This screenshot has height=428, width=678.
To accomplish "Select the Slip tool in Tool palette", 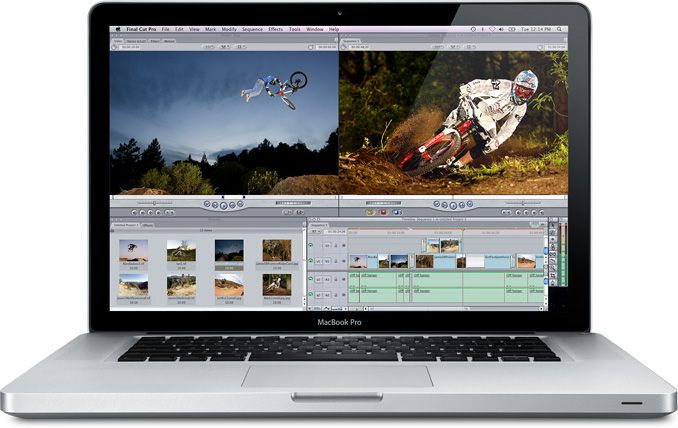I will 553,254.
